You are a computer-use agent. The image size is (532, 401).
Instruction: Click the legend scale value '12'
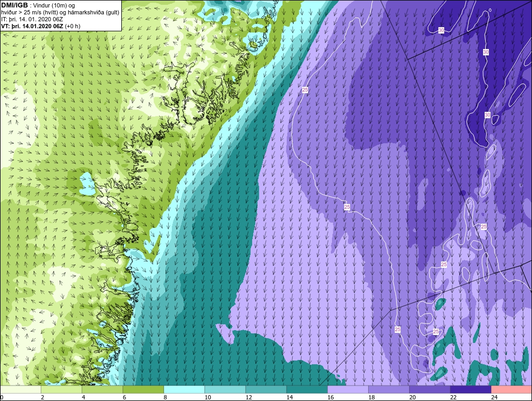248,397
